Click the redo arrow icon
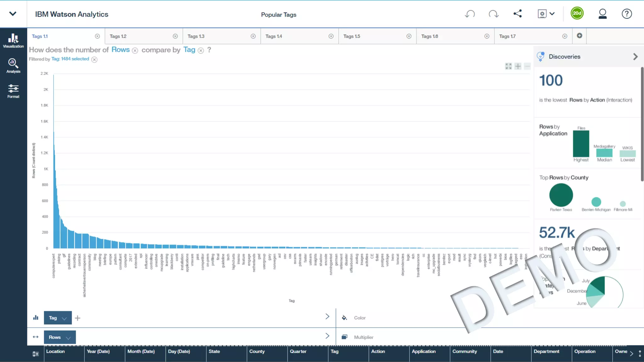Viewport: 644px width, 362px height. [x=493, y=14]
